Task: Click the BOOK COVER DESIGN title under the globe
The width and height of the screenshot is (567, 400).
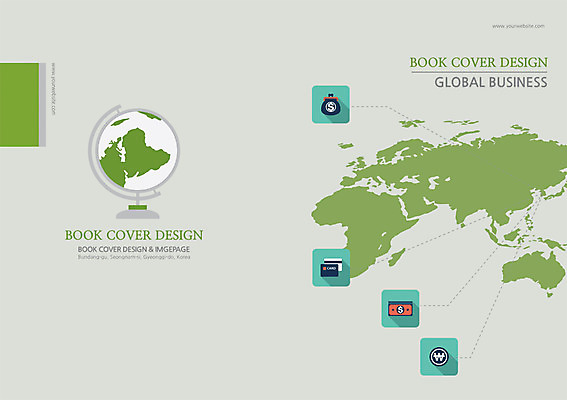Action: coord(134,235)
